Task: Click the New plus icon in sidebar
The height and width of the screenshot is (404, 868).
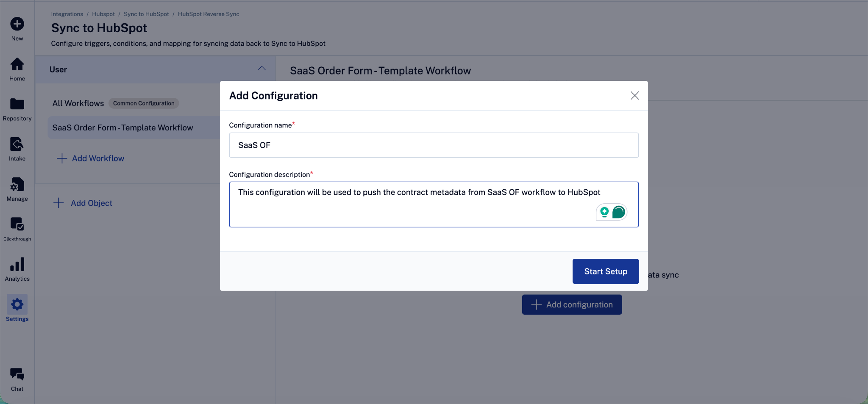Action: pyautogui.click(x=17, y=24)
